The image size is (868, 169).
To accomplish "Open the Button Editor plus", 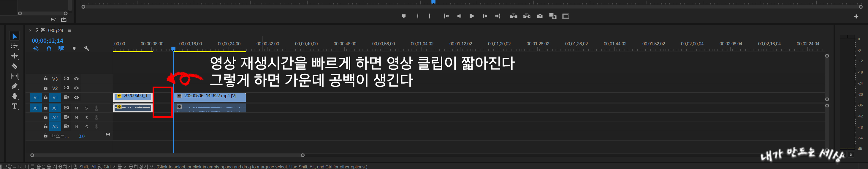I will [856, 16].
